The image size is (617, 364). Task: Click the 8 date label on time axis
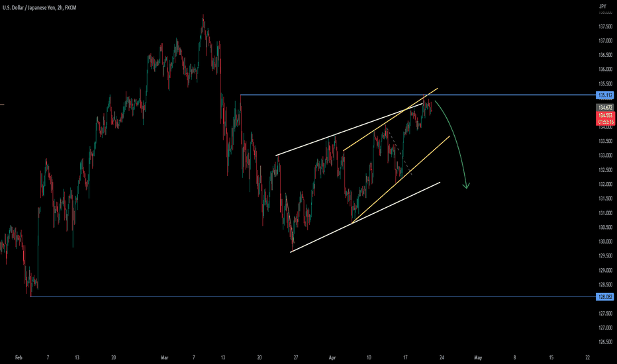tap(514, 357)
